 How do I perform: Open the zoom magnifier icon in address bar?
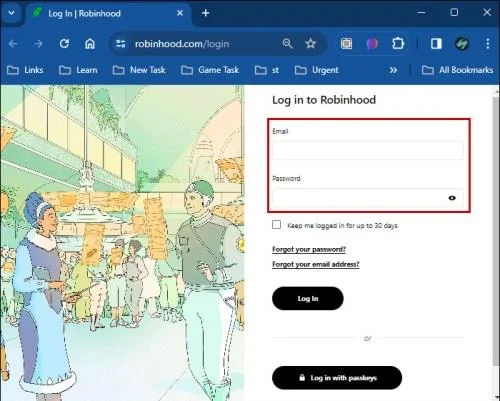pos(287,43)
